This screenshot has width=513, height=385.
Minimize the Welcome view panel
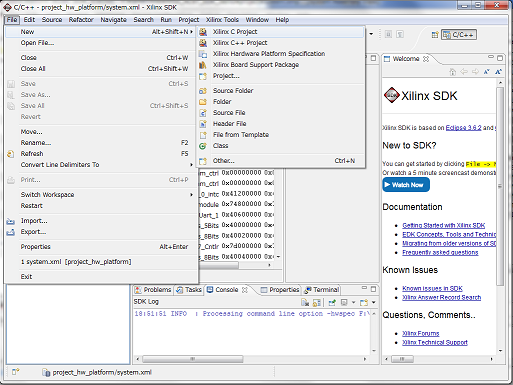click(491, 57)
